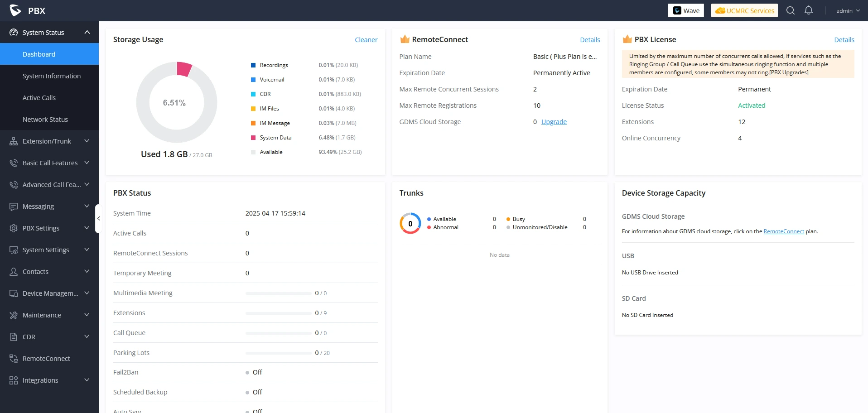Click the PBX Settings gear icon
Image resolution: width=868 pixels, height=413 pixels.
click(14, 228)
